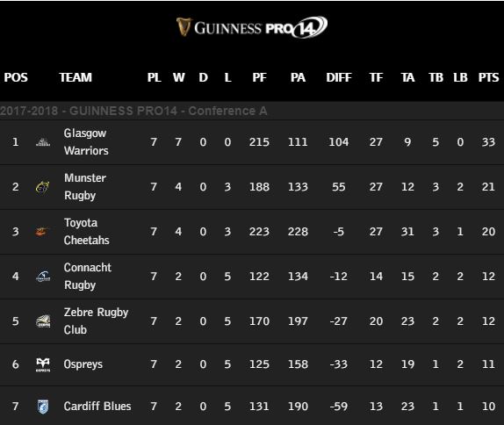Image resolution: width=504 pixels, height=425 pixels.
Task: Click the Toyota Cheetahs logo
Action: pyautogui.click(x=42, y=232)
